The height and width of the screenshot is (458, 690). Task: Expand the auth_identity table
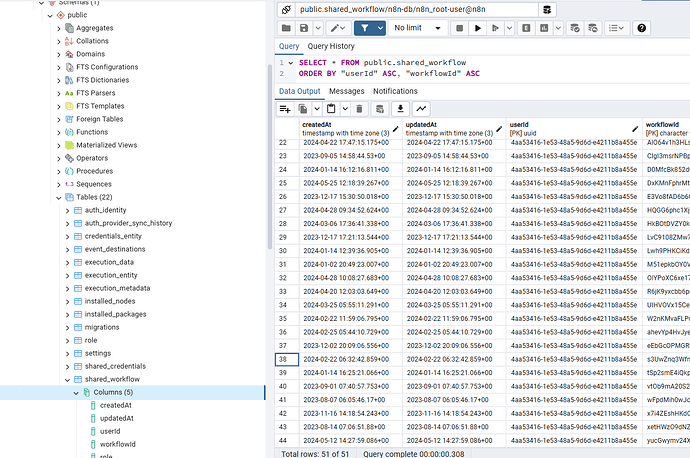[x=67, y=211]
